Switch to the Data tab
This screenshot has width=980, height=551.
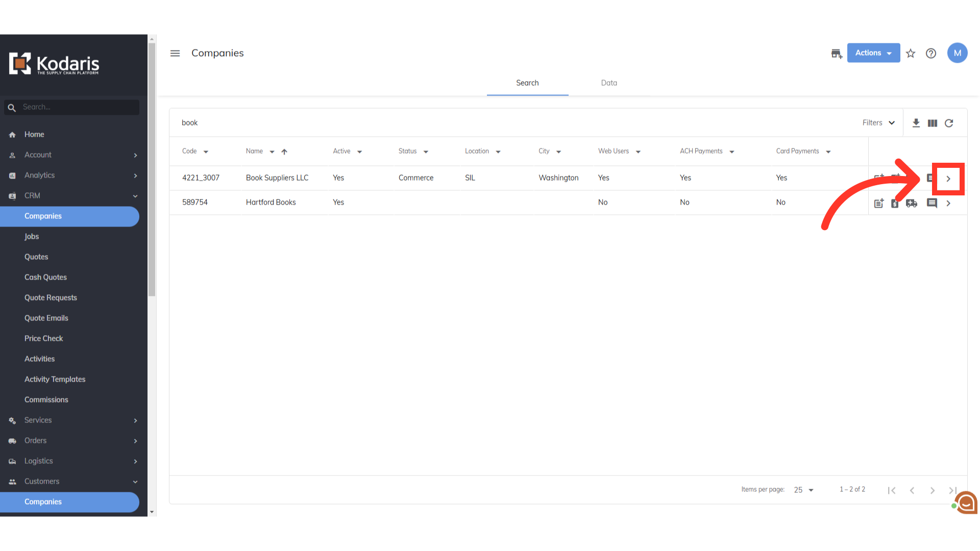click(x=609, y=83)
